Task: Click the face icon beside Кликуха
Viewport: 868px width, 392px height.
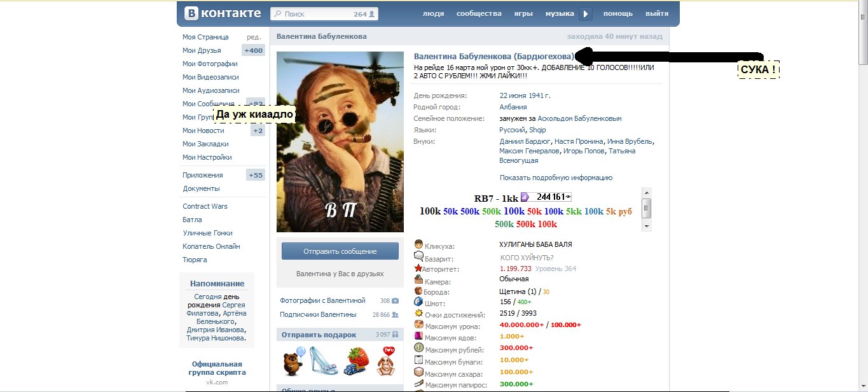Action: pyautogui.click(x=418, y=244)
